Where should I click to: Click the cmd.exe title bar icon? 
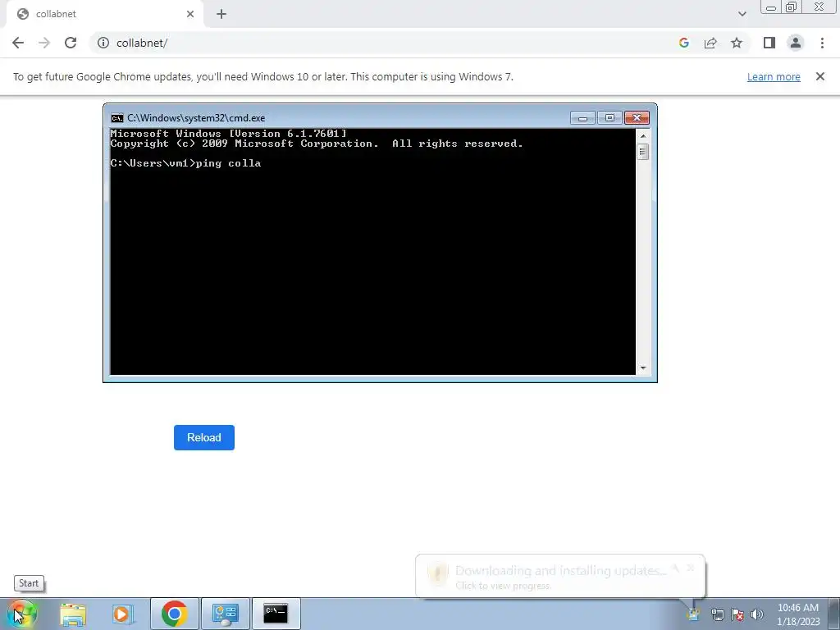point(116,118)
